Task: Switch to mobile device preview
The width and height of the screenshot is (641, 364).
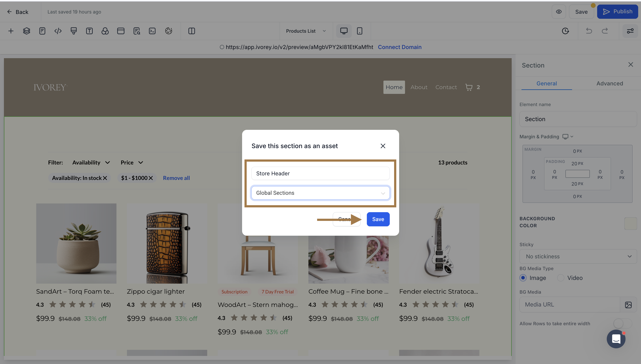Action: point(359,31)
